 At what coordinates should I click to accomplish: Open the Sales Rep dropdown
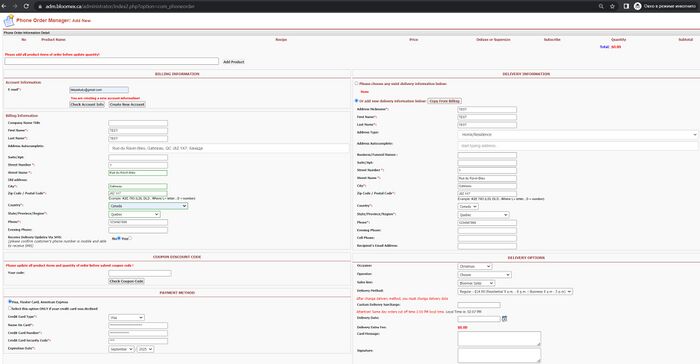[x=476, y=283]
